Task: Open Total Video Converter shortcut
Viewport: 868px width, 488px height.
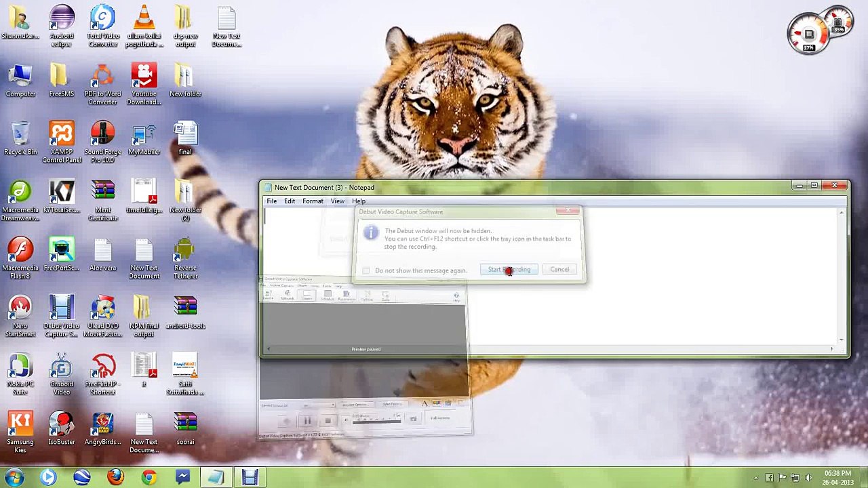Action: tap(103, 26)
